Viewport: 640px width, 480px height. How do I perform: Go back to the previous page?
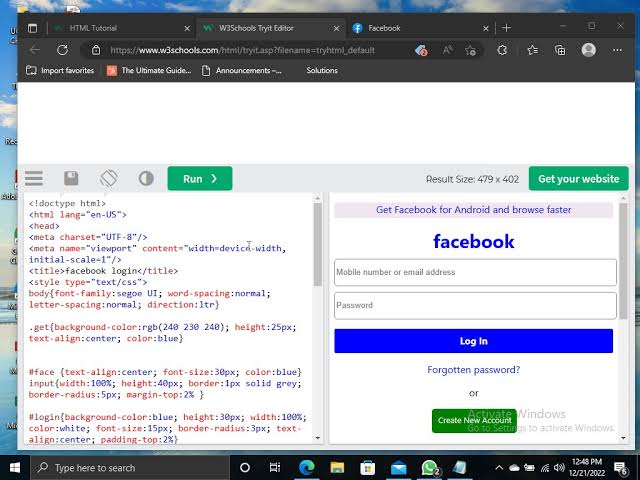tap(35, 50)
